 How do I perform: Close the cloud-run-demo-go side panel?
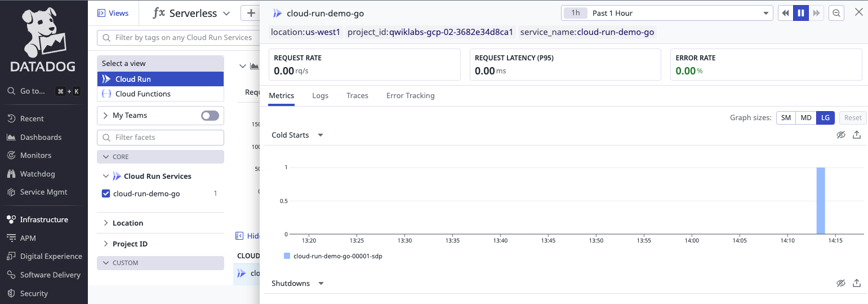coord(858,12)
